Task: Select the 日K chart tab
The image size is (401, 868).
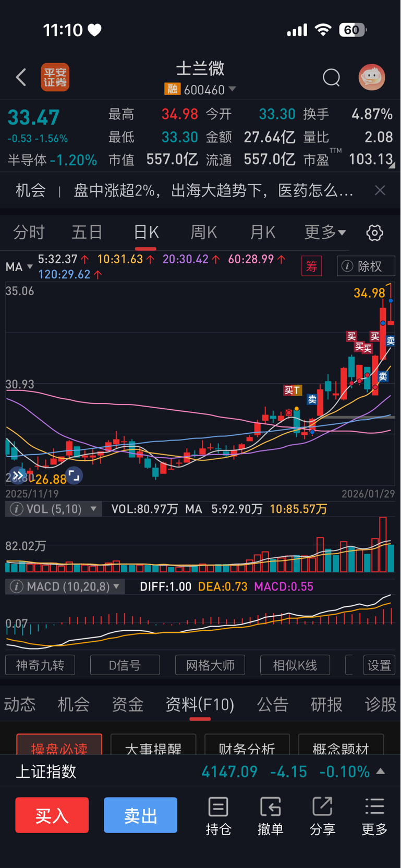Action: 146,233
